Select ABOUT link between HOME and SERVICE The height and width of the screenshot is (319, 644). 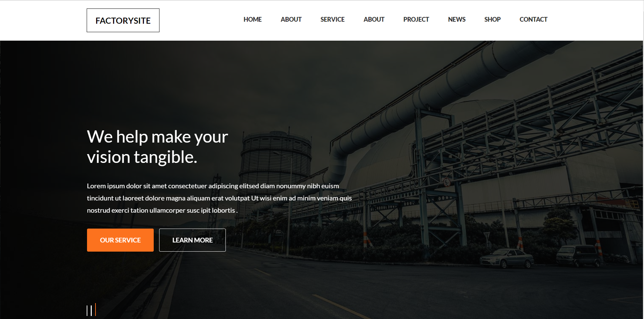pos(291,19)
